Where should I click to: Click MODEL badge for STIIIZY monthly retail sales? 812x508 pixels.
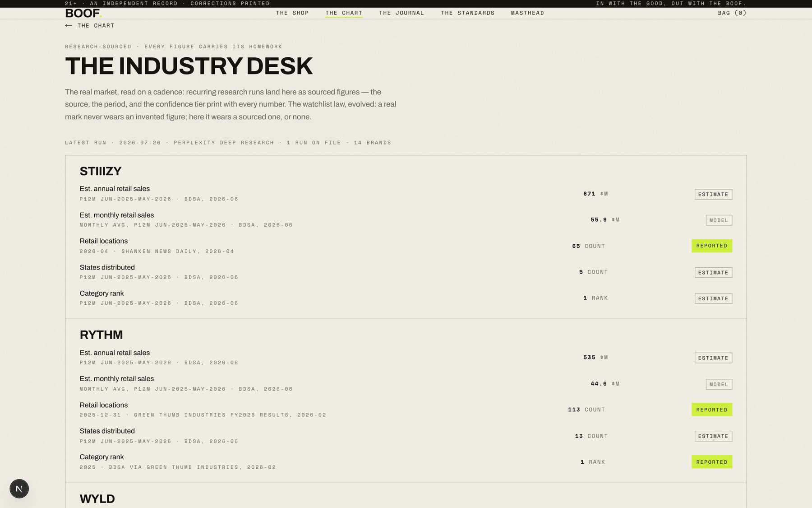coord(719,220)
